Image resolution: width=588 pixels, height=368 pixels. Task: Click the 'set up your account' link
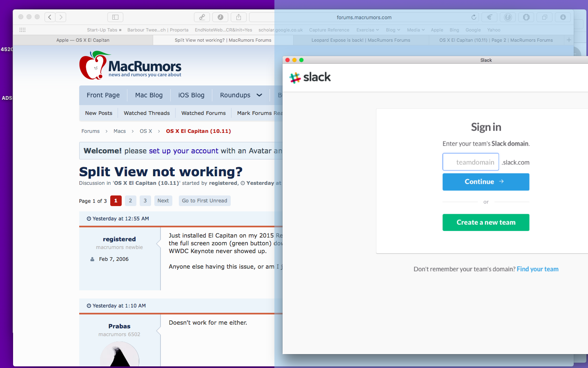pos(184,151)
